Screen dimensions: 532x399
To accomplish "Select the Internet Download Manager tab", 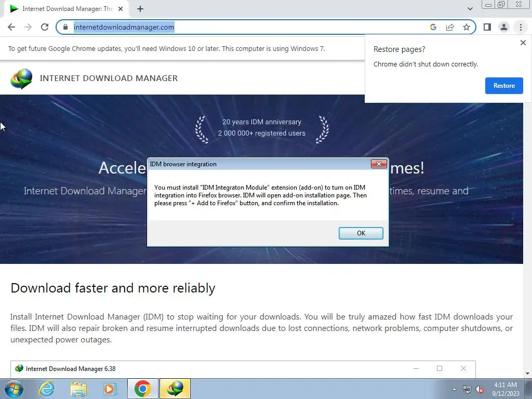I will pos(66,9).
